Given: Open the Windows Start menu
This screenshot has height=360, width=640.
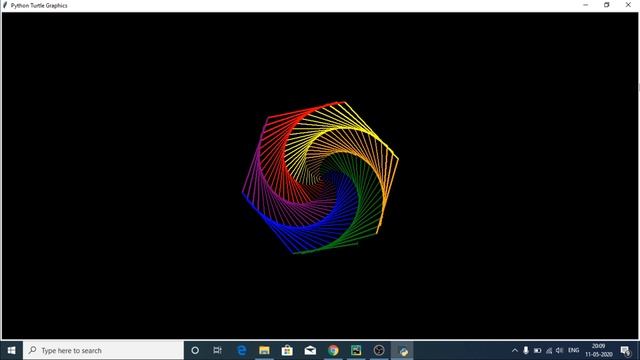Looking at the screenshot, I should click(x=11, y=350).
